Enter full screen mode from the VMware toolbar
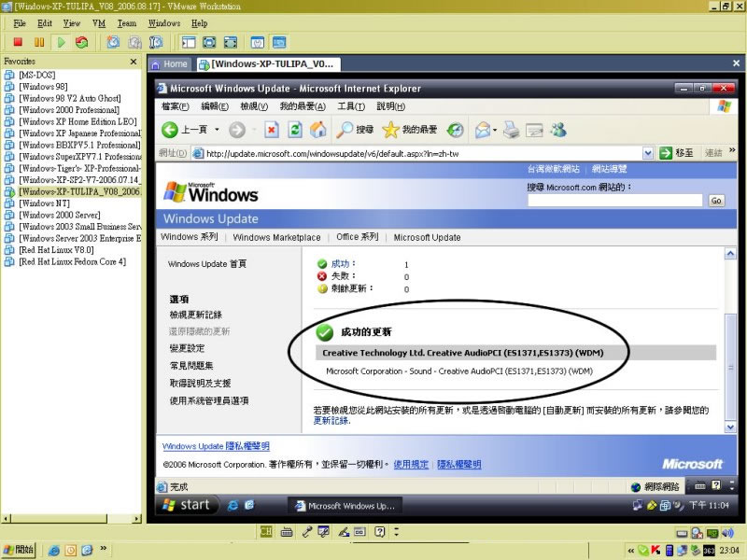The width and height of the screenshot is (747, 560). (x=209, y=42)
